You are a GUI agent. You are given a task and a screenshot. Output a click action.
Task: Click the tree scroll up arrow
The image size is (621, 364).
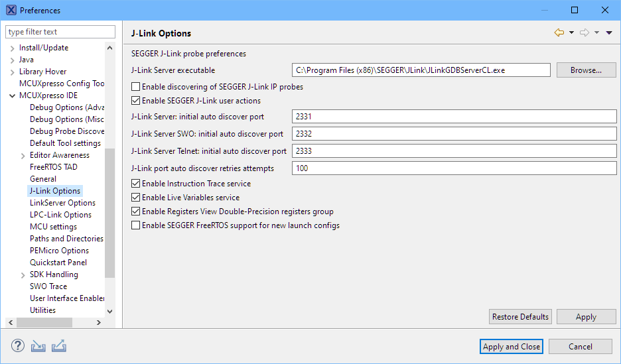click(109, 48)
